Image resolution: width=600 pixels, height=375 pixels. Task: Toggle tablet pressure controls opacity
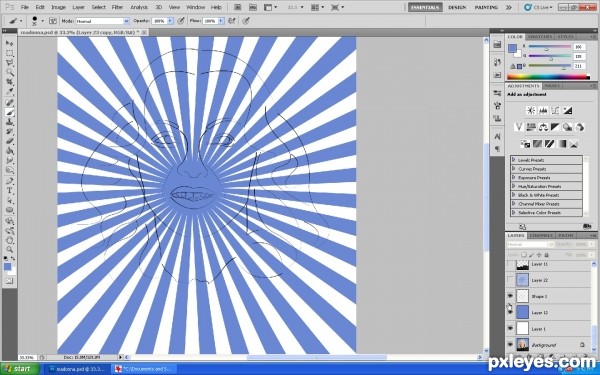(x=181, y=21)
